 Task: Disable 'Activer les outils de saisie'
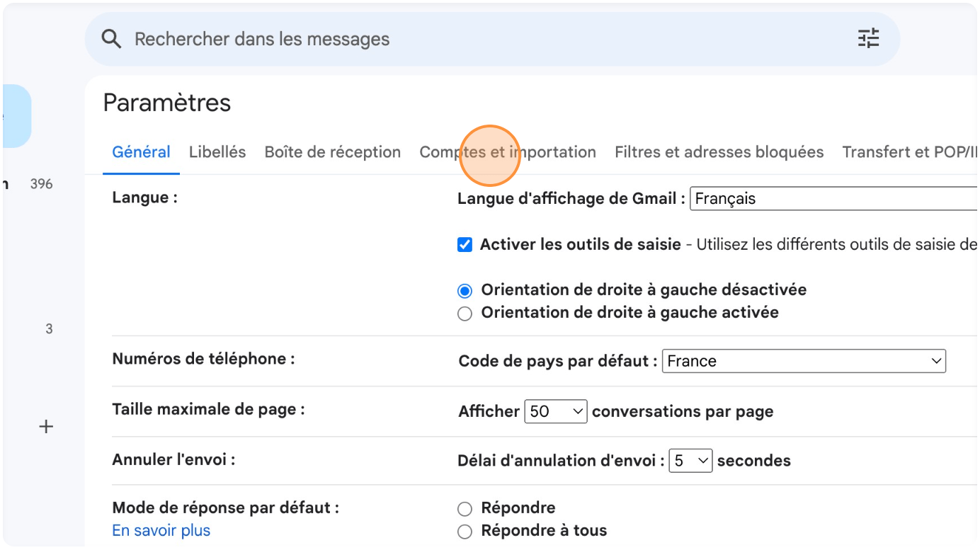tap(465, 244)
